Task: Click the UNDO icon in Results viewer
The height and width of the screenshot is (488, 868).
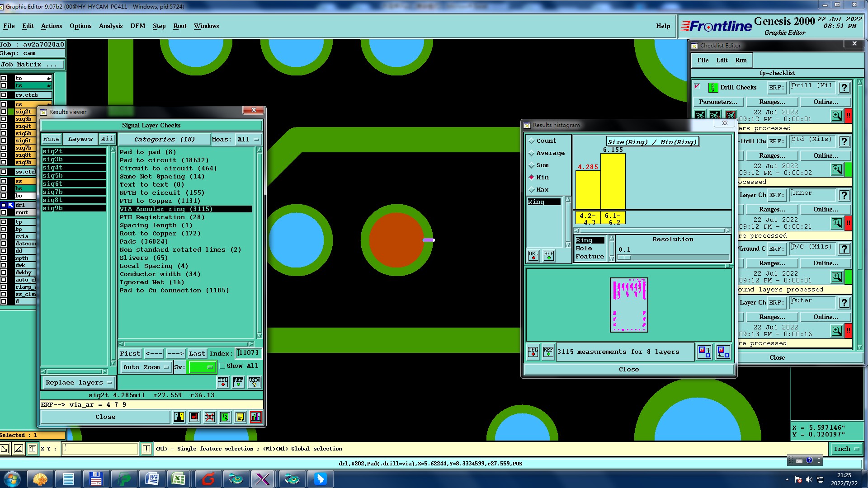Action: point(255,382)
